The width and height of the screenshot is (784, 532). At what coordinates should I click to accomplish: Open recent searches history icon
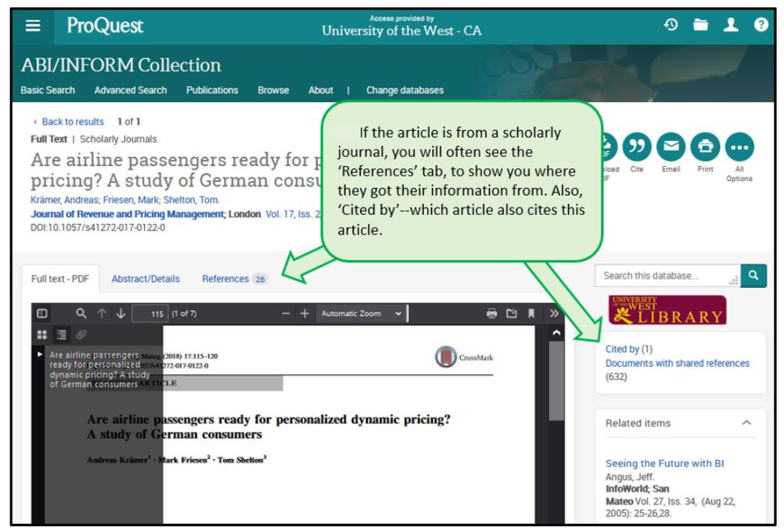[x=670, y=24]
